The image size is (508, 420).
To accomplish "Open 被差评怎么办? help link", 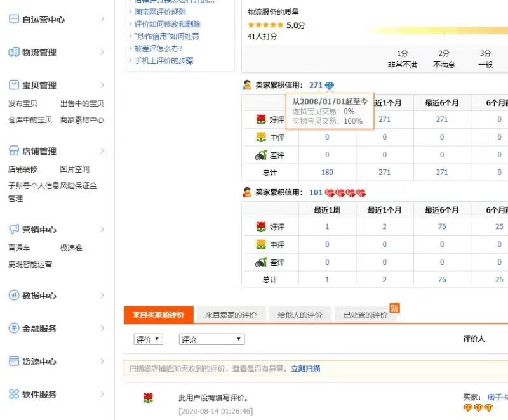I will [158, 49].
